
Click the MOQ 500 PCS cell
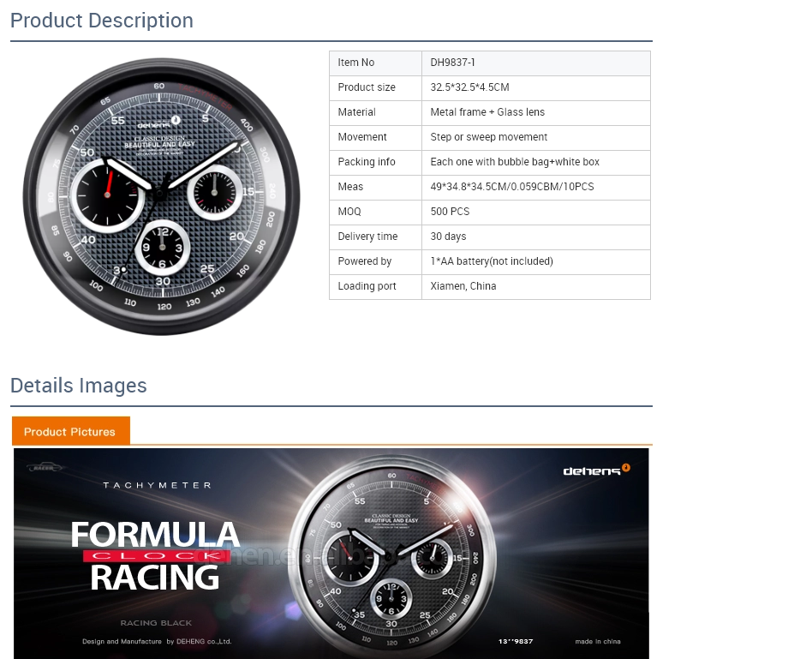(536, 213)
